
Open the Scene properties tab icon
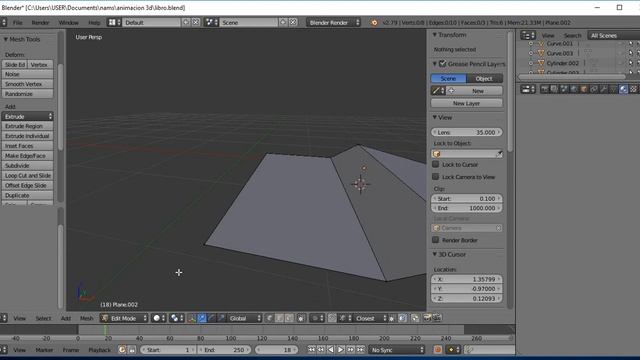564,89
